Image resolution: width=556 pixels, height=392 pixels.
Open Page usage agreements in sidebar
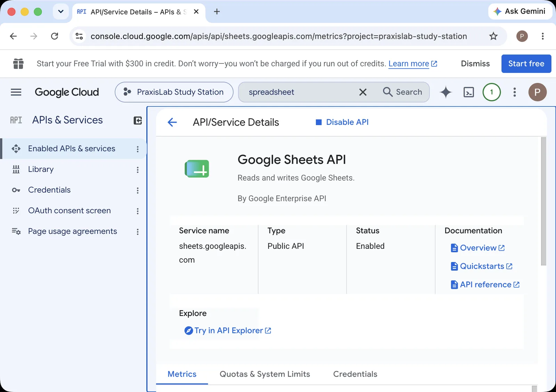point(73,231)
